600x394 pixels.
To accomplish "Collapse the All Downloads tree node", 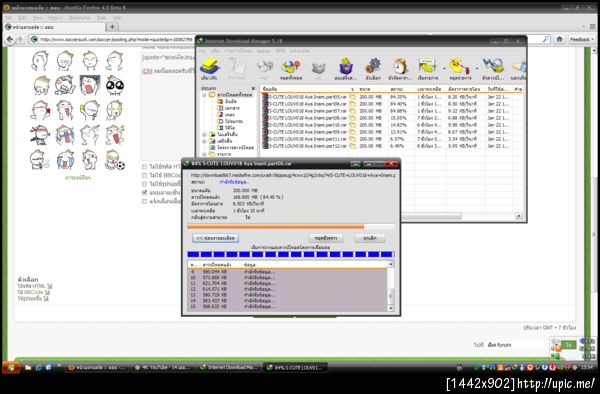I will (x=204, y=95).
